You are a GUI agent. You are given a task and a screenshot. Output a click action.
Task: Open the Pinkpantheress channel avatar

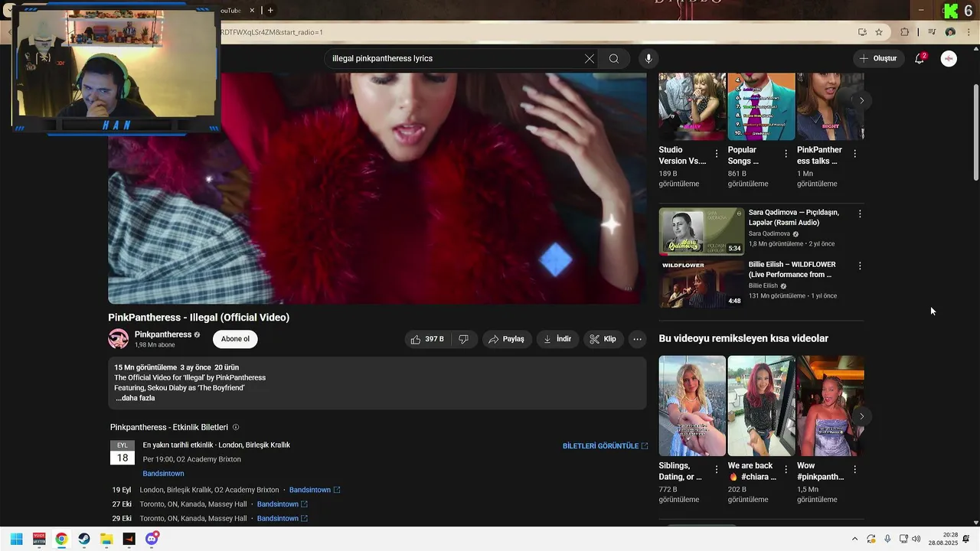click(x=118, y=339)
